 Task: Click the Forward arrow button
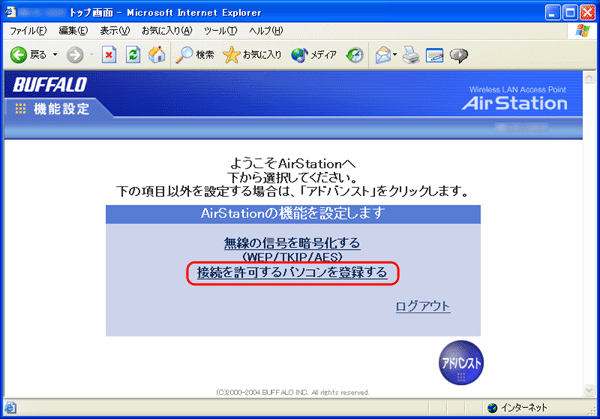pos(75,55)
